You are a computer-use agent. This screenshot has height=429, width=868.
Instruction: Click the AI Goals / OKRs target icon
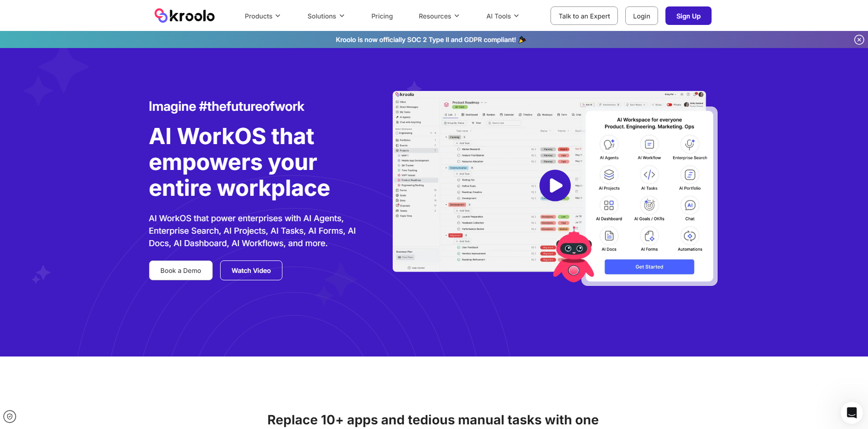point(649,205)
